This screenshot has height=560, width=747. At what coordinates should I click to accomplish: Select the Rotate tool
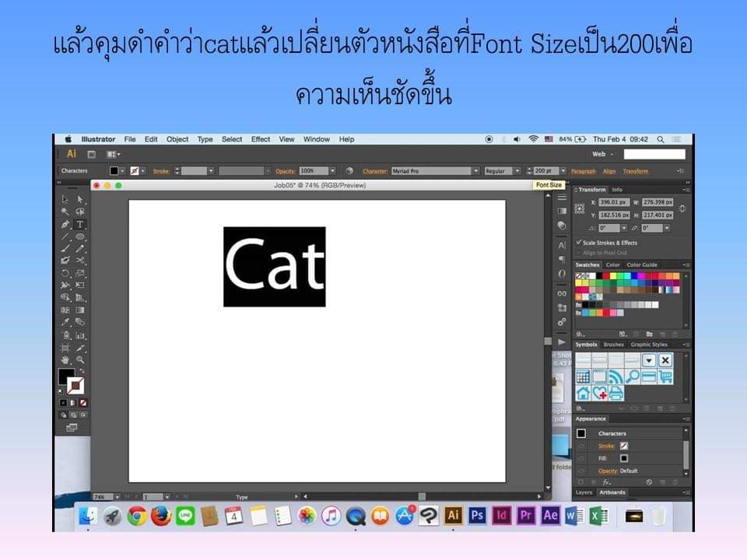[65, 273]
